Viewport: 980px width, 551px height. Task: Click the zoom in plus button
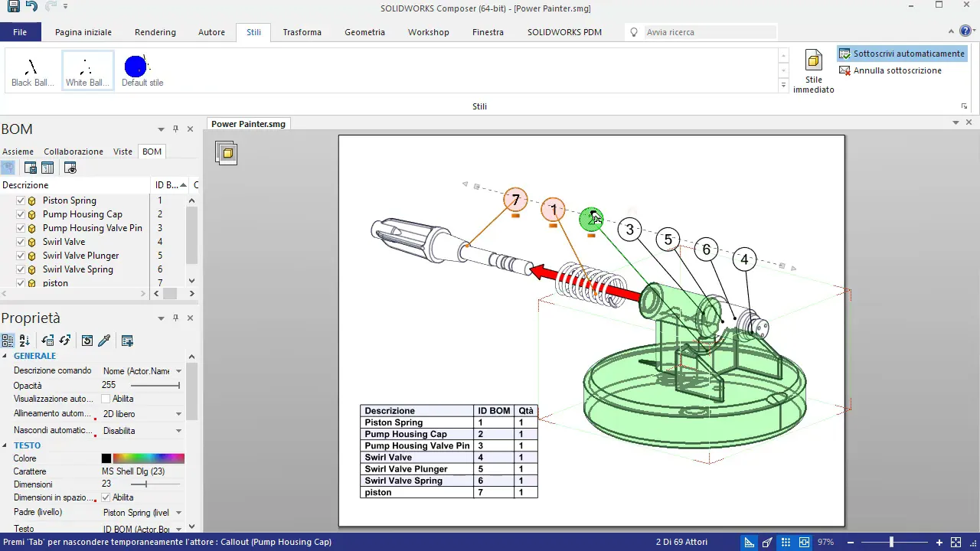pos(939,543)
